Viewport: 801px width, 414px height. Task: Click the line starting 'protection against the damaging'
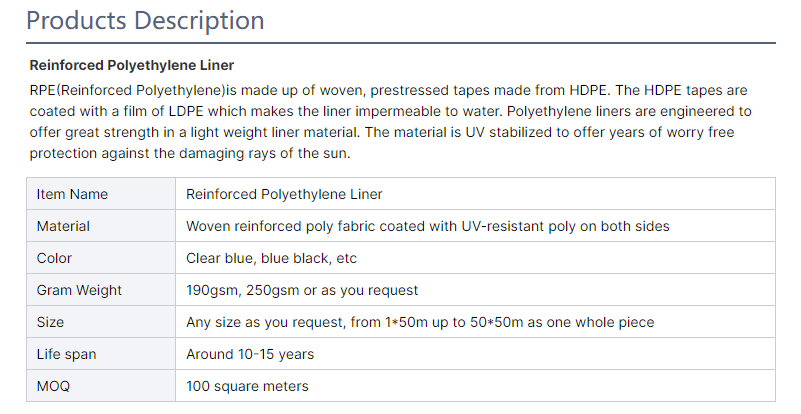(x=190, y=153)
